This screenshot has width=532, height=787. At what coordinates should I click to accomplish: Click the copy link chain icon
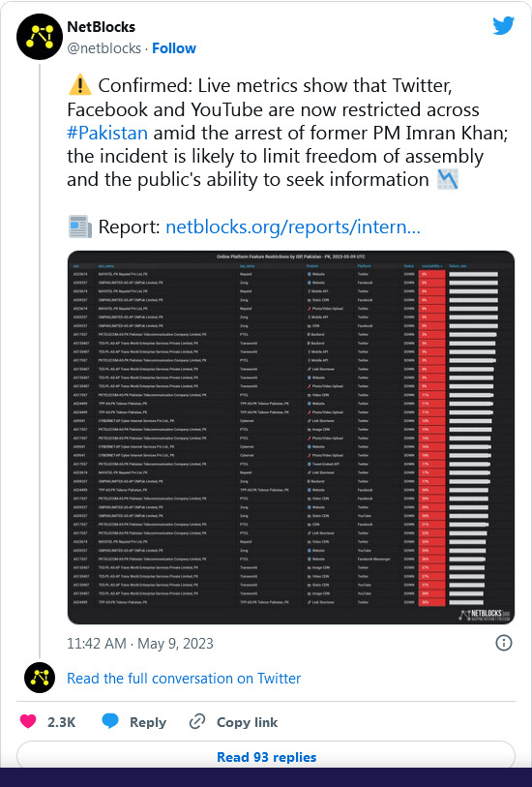pos(197,721)
